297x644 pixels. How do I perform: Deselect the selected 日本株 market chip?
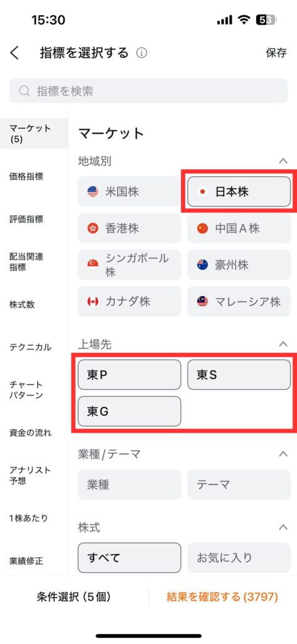(x=239, y=191)
